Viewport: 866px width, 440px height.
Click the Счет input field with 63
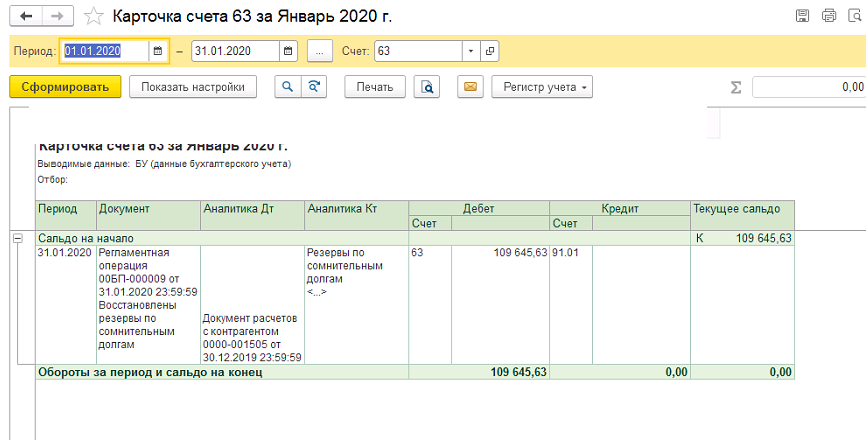(x=418, y=51)
